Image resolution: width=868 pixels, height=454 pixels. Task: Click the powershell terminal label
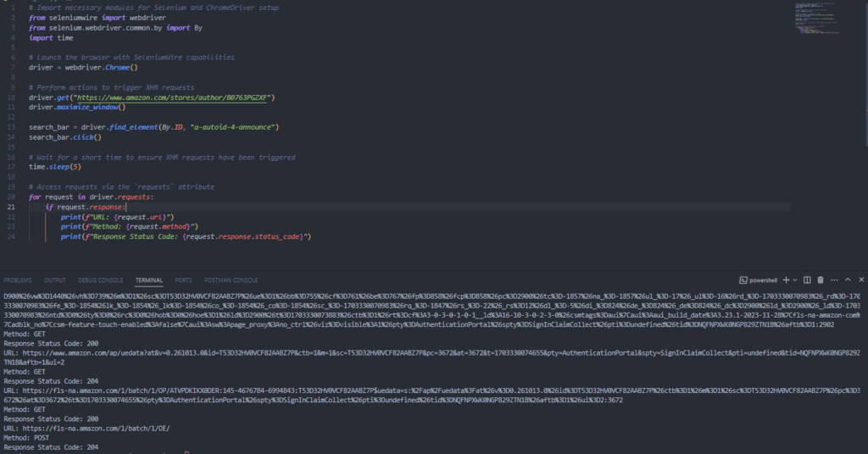click(763, 280)
